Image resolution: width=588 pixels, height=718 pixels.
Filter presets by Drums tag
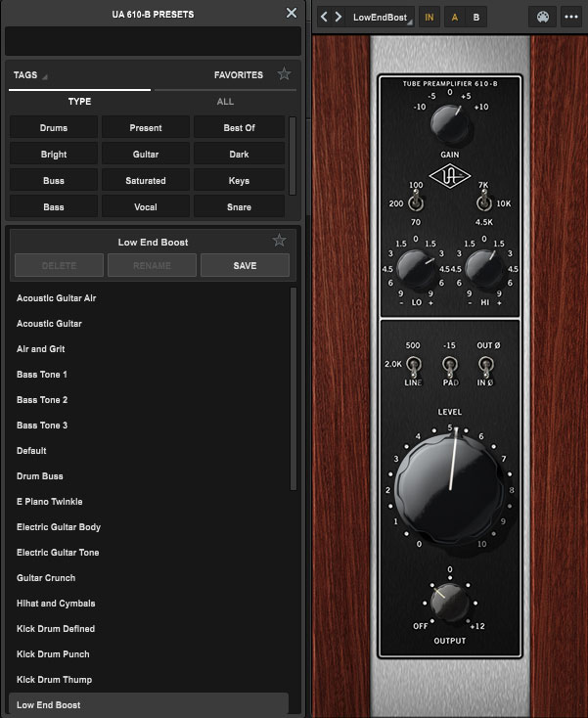tap(54, 128)
